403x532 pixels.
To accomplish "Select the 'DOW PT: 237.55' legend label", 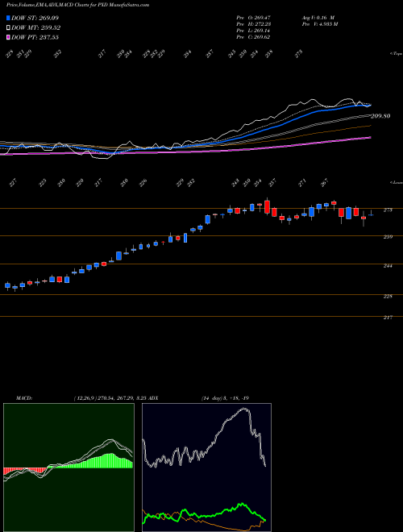I will pyautogui.click(x=35, y=37).
